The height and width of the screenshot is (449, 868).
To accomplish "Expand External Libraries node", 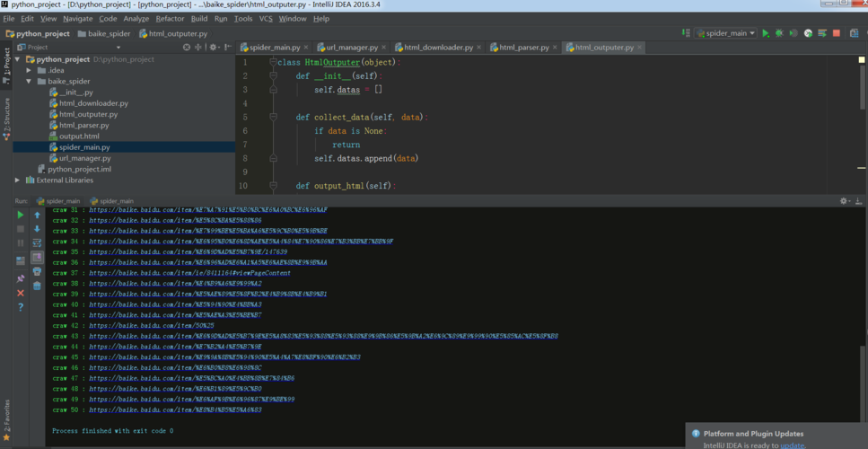I will pyautogui.click(x=18, y=180).
